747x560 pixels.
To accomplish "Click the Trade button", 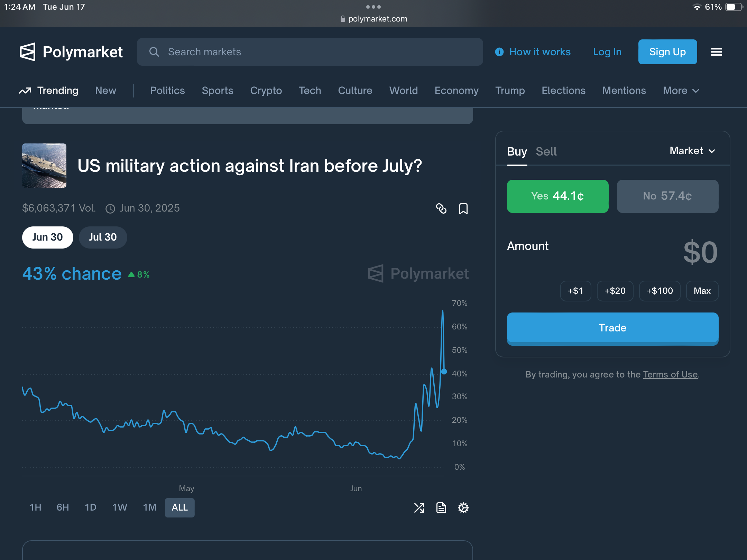I will click(x=612, y=328).
